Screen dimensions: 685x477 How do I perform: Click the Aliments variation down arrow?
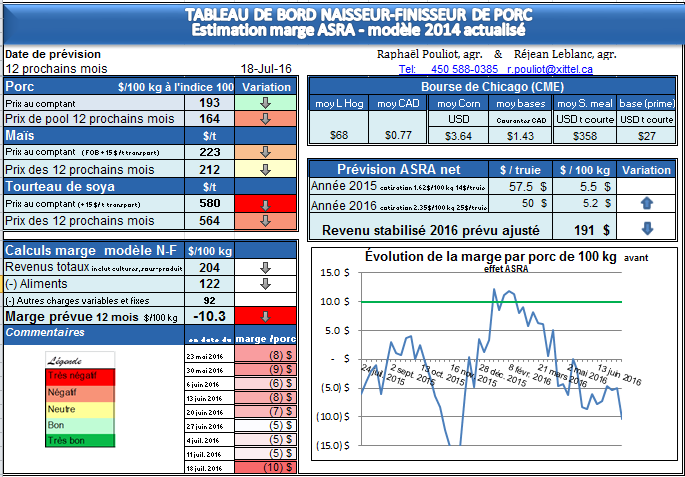pyautogui.click(x=266, y=283)
